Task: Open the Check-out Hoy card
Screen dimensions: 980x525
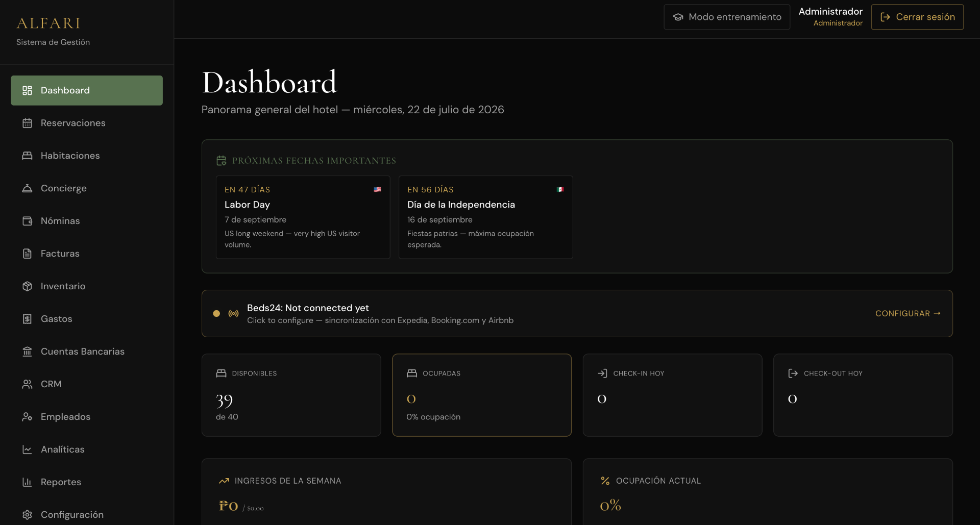Action: pos(863,395)
